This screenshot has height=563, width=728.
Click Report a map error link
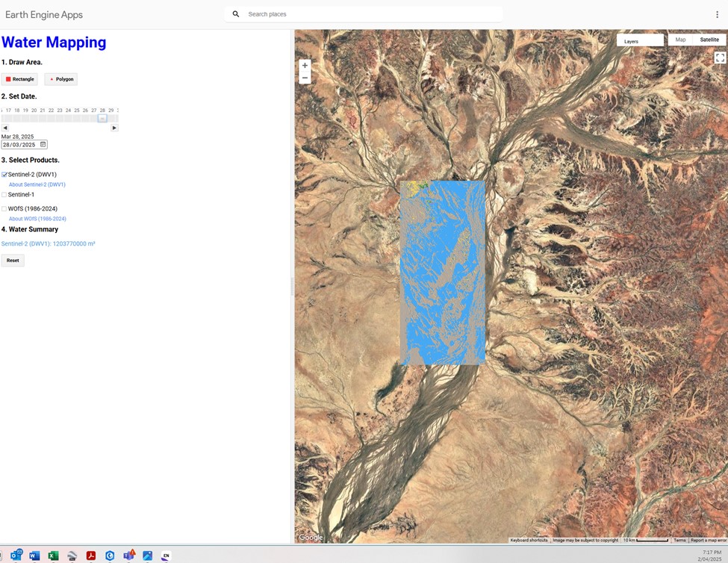point(708,541)
